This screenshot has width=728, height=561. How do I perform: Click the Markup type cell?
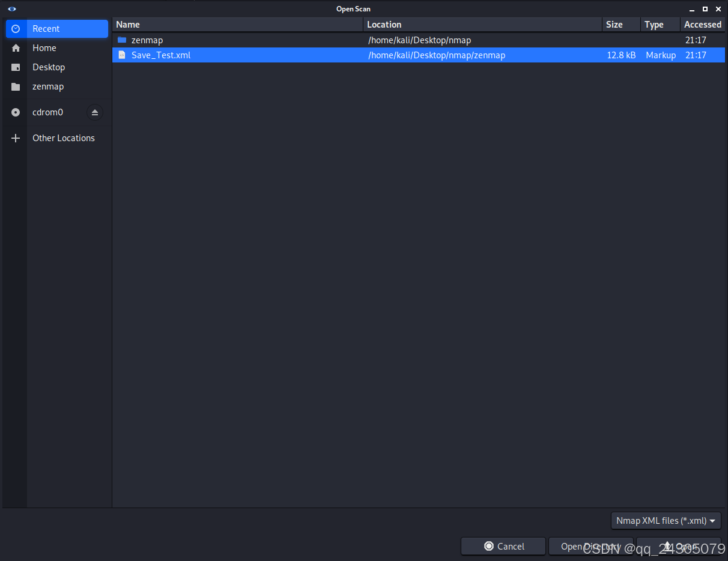point(661,55)
